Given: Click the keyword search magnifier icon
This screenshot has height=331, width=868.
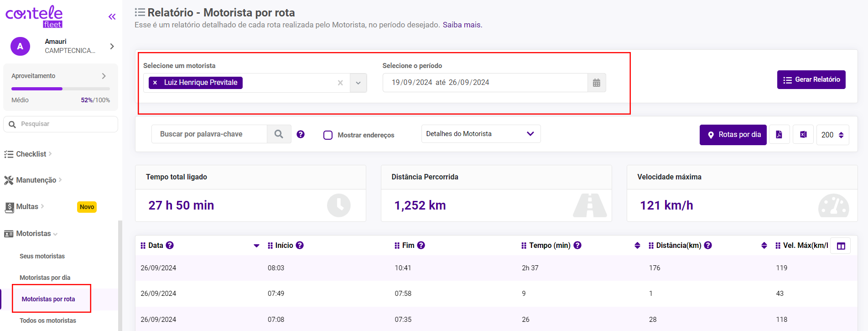Looking at the screenshot, I should pos(279,134).
